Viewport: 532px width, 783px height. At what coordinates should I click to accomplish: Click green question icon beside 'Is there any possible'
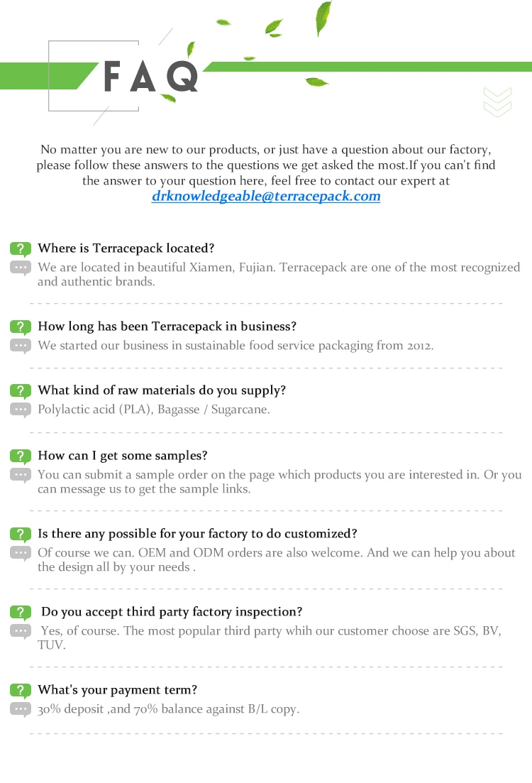[x=21, y=534]
